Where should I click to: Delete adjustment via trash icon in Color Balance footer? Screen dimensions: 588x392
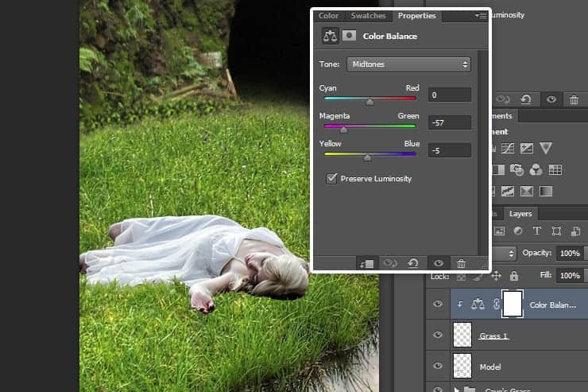click(x=461, y=263)
